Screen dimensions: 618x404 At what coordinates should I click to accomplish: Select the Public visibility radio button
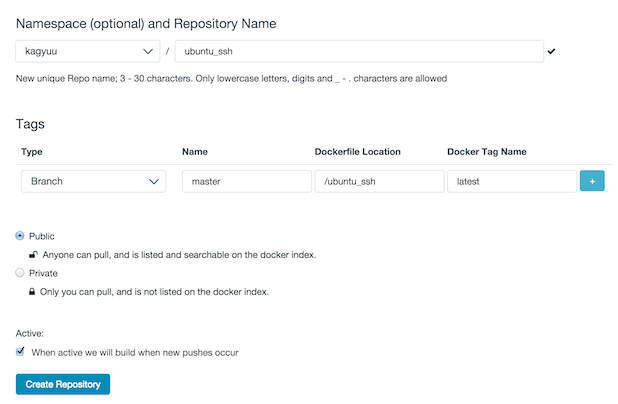pos(21,236)
